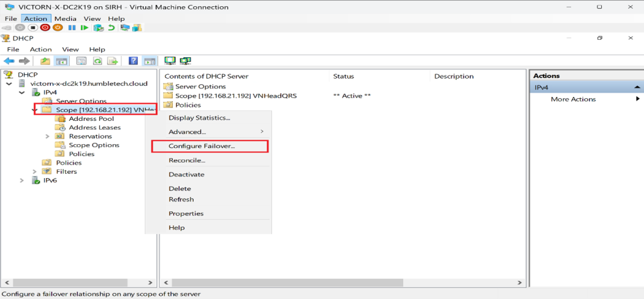Collapse the IPv4 tree node
Image resolution: width=644 pixels, height=299 pixels.
pos(22,93)
